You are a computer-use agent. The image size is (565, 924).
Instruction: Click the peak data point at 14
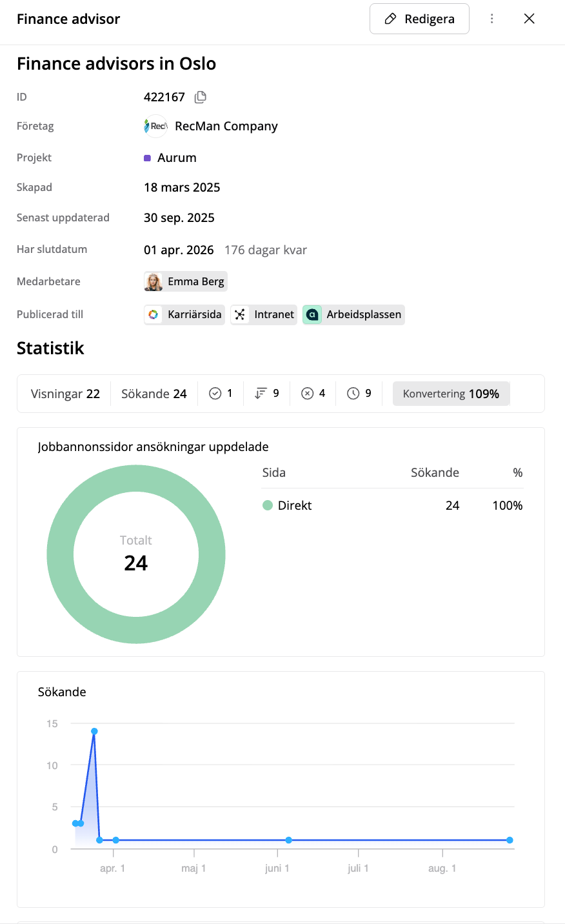(94, 732)
